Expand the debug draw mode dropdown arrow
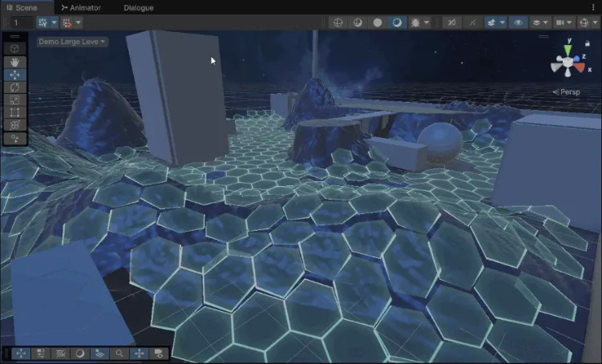The image size is (602, 364). pos(426,22)
